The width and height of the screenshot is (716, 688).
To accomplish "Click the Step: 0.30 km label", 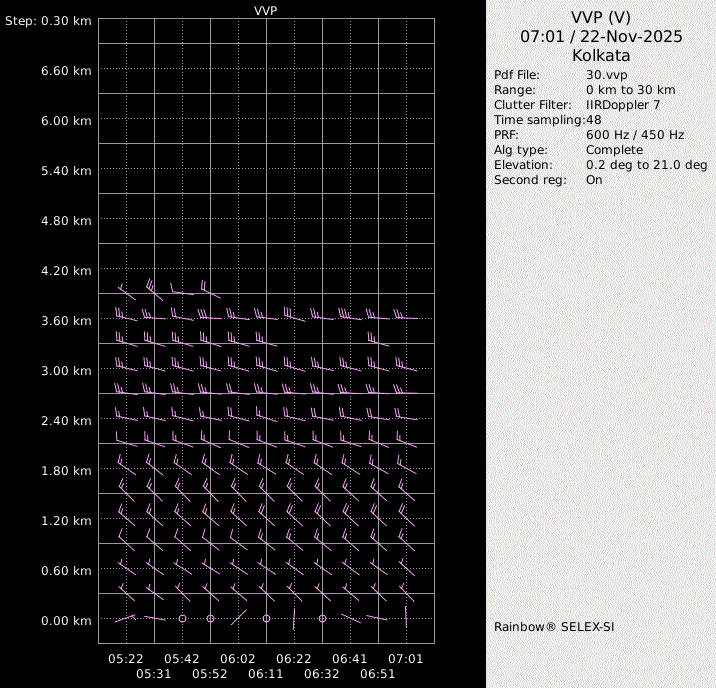I will pyautogui.click(x=49, y=20).
